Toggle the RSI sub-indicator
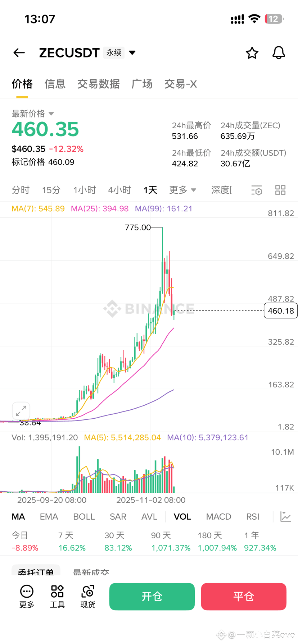The width and height of the screenshot is (298, 644). coord(253,517)
